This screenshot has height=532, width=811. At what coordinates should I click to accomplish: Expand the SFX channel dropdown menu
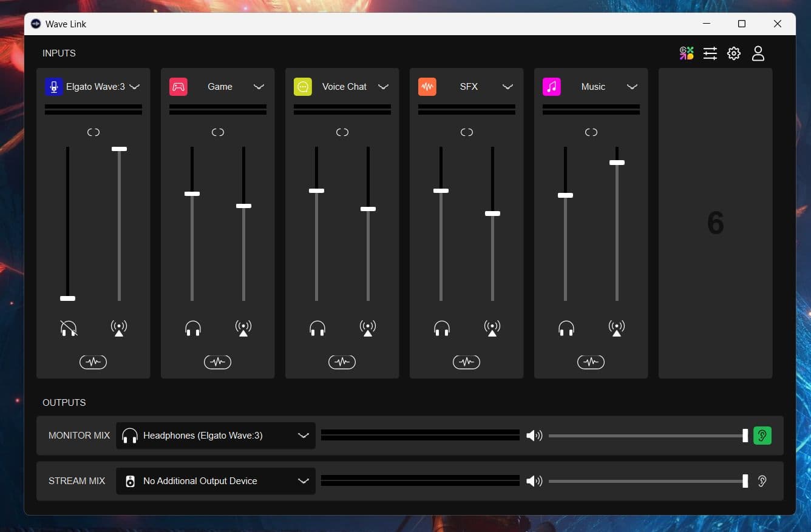coord(507,87)
